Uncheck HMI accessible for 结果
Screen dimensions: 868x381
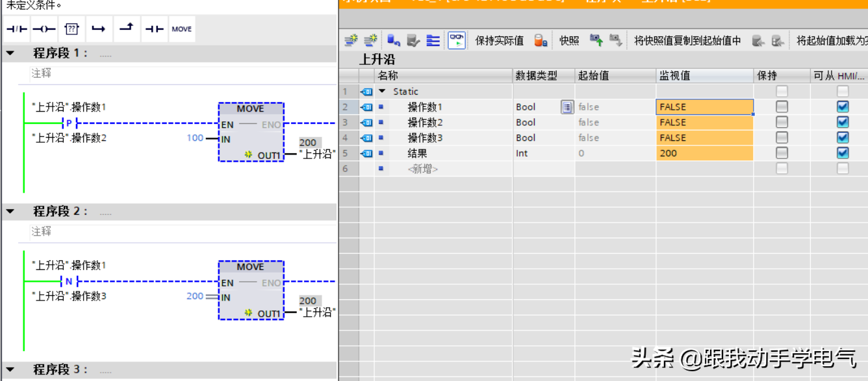tap(843, 153)
